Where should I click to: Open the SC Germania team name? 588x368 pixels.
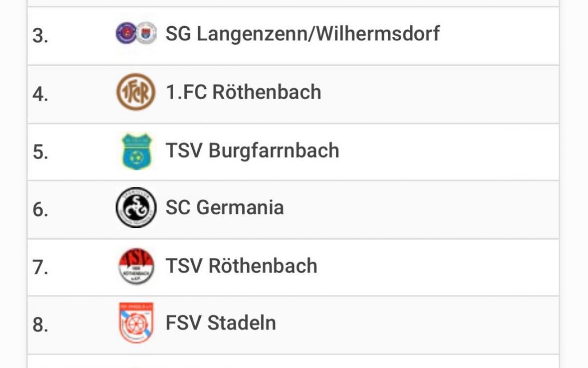[x=224, y=208]
